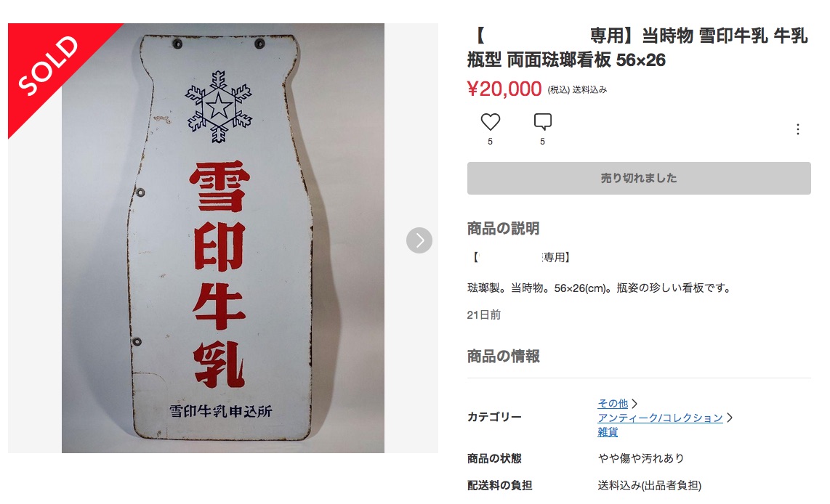Viewport: 830px width, 504px height.
Task: Click the 商品の説明 section heading
Action: point(503,229)
